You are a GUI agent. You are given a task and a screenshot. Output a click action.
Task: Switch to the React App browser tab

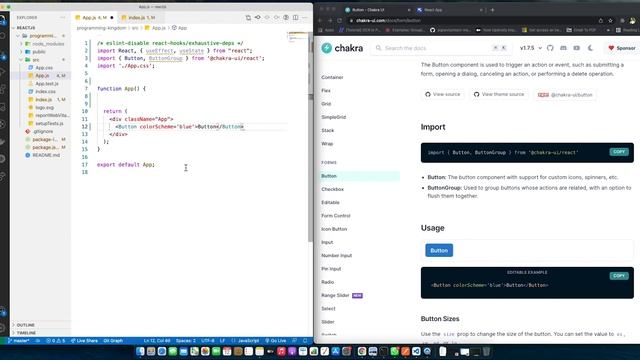[433, 10]
